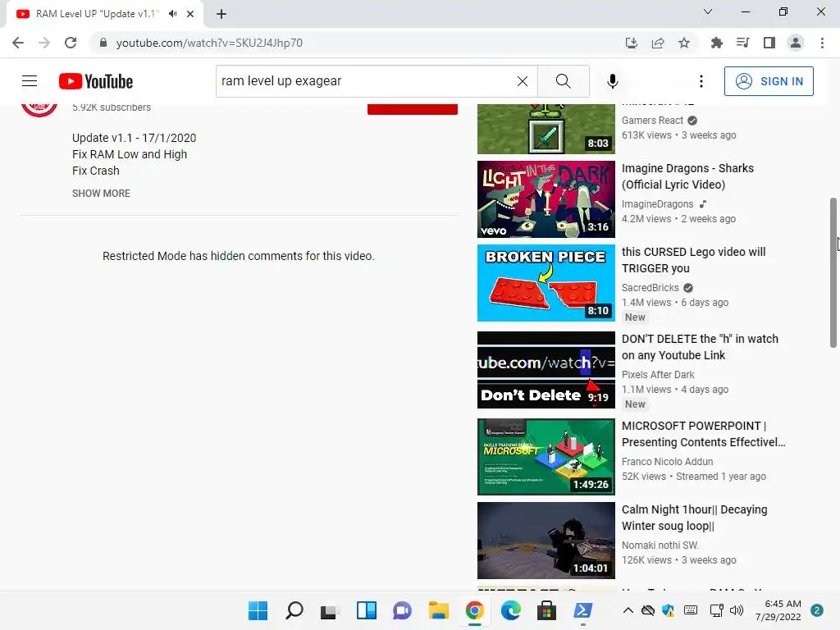Open this CURSED Lego video title
This screenshot has width=840, height=630.
(693, 260)
